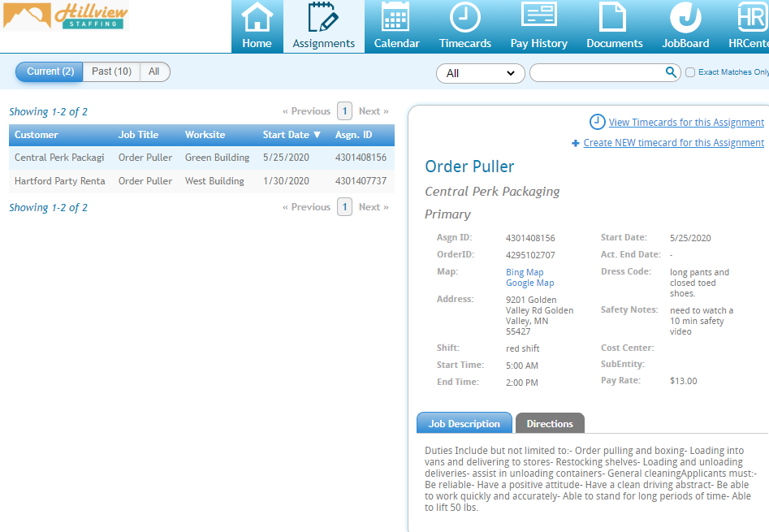769x532 pixels.
Task: Click top pagination page 1 button
Action: [344, 111]
